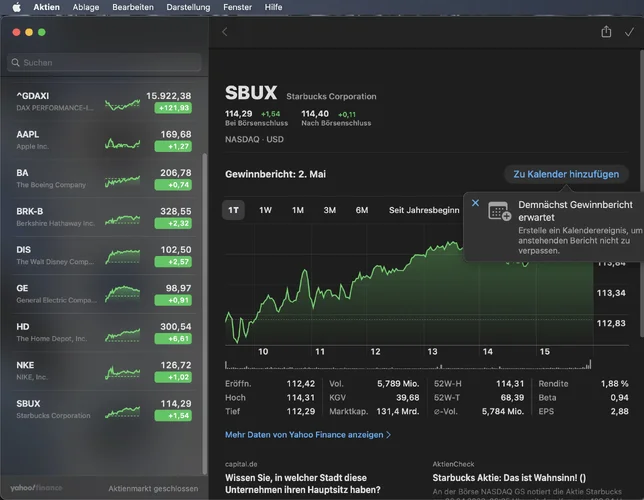This screenshot has width=644, height=500.
Task: Click the magnifier icon in search field
Action: (x=16, y=62)
